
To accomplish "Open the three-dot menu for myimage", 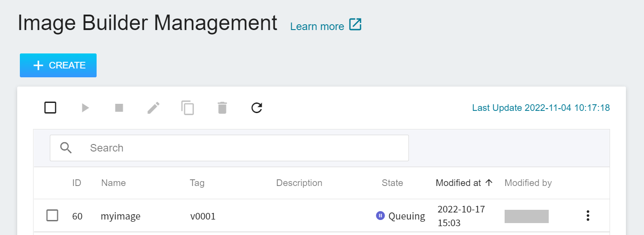I will [588, 216].
